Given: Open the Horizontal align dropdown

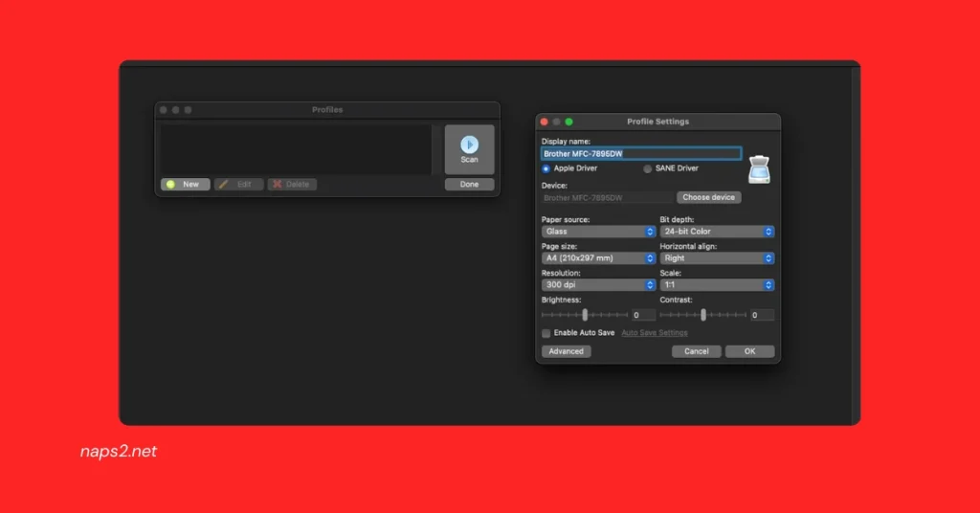Looking at the screenshot, I should click(x=717, y=258).
